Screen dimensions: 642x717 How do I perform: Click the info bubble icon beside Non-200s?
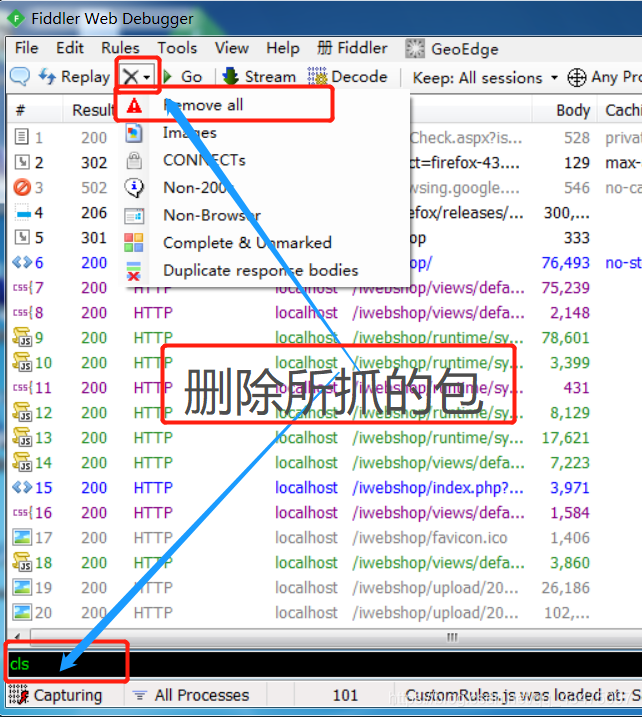pyautogui.click(x=134, y=187)
